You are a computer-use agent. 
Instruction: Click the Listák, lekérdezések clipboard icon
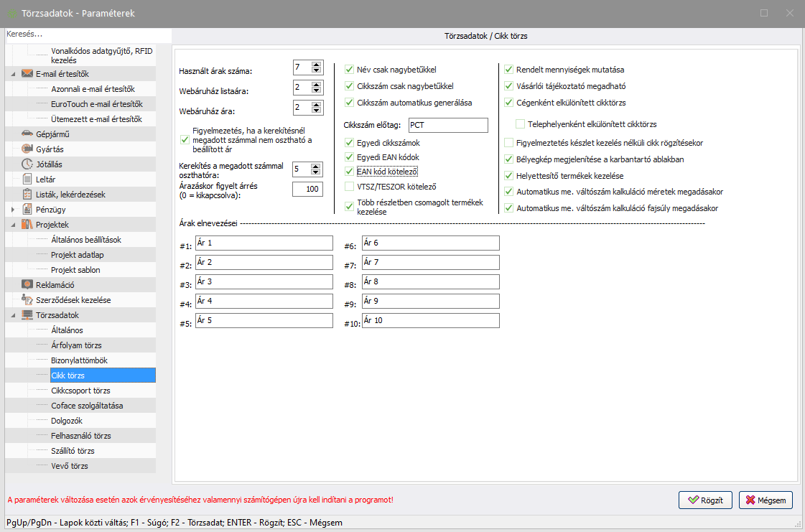coord(27,195)
